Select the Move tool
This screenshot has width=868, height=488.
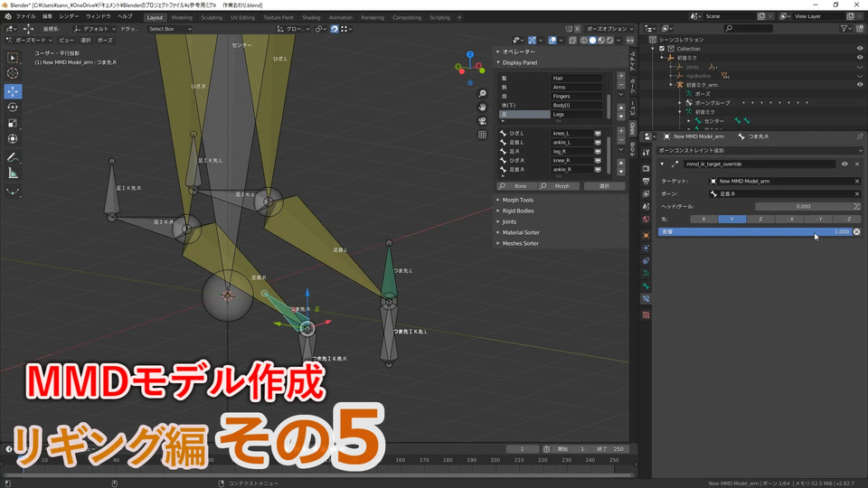point(13,90)
